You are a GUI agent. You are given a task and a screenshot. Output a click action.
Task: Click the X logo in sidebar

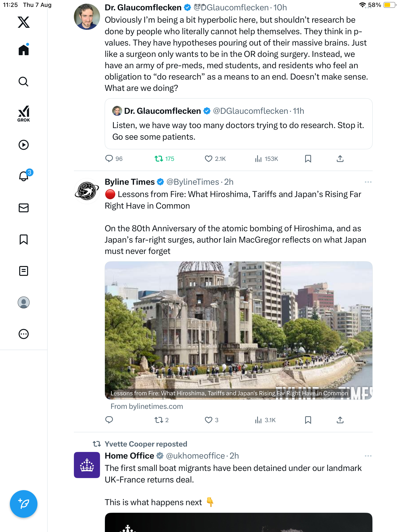tap(24, 22)
